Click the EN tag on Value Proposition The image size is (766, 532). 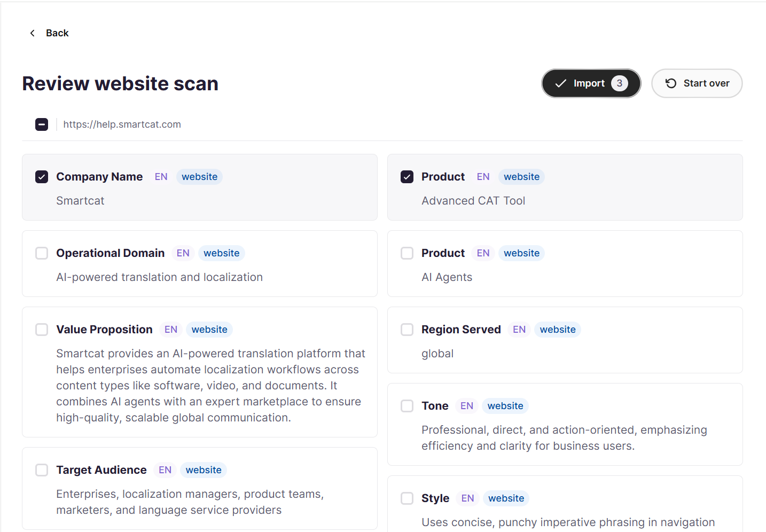pos(171,330)
